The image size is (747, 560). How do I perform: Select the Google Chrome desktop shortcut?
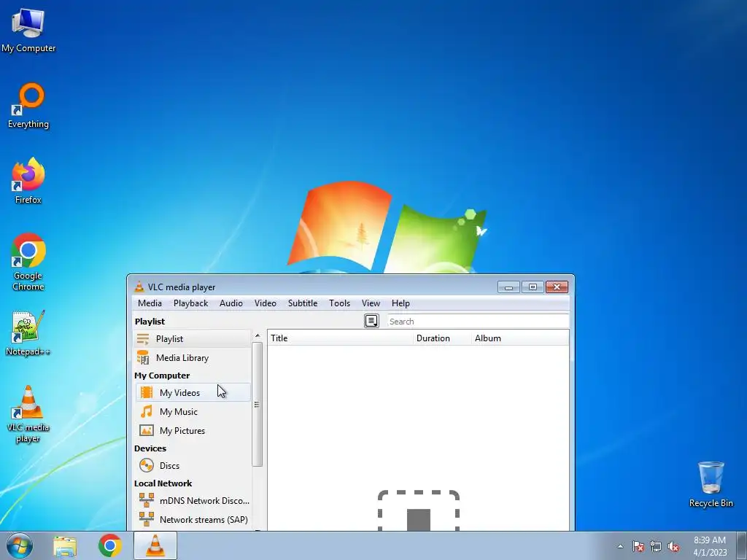coord(28,262)
